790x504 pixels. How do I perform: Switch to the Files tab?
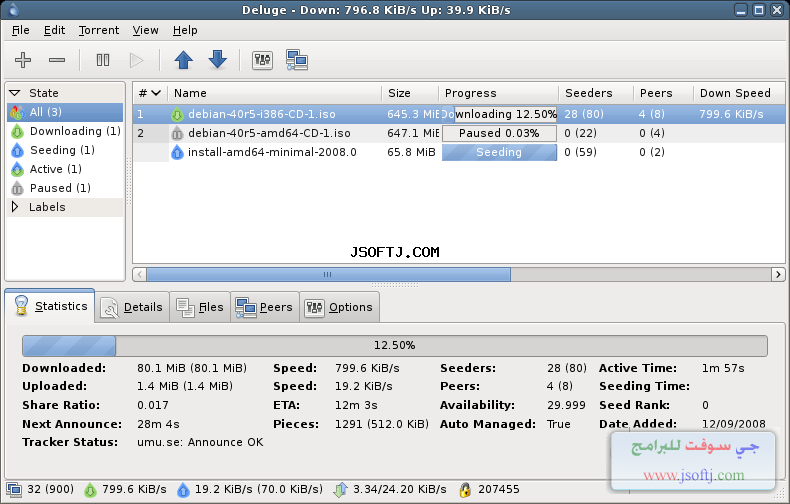[x=200, y=307]
